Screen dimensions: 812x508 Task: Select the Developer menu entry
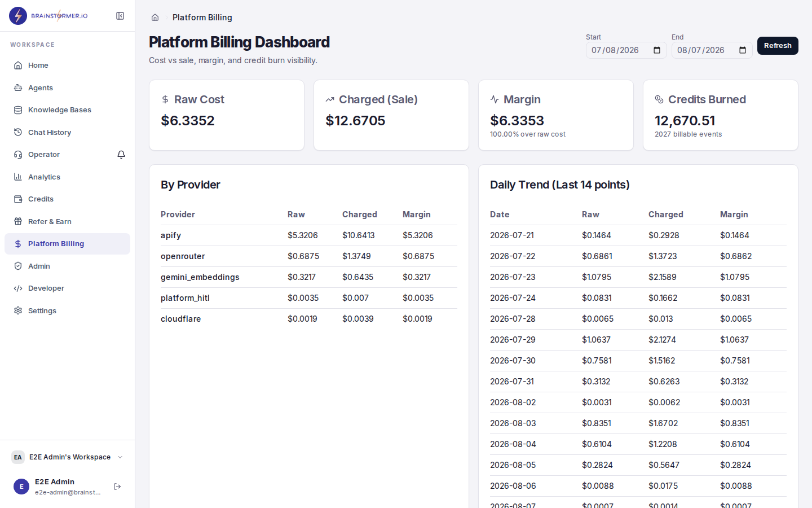click(67, 288)
